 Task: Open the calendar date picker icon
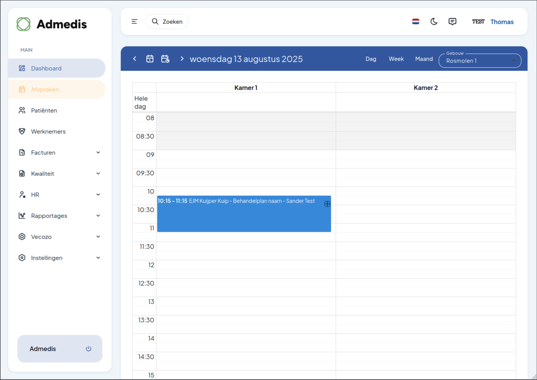click(150, 59)
